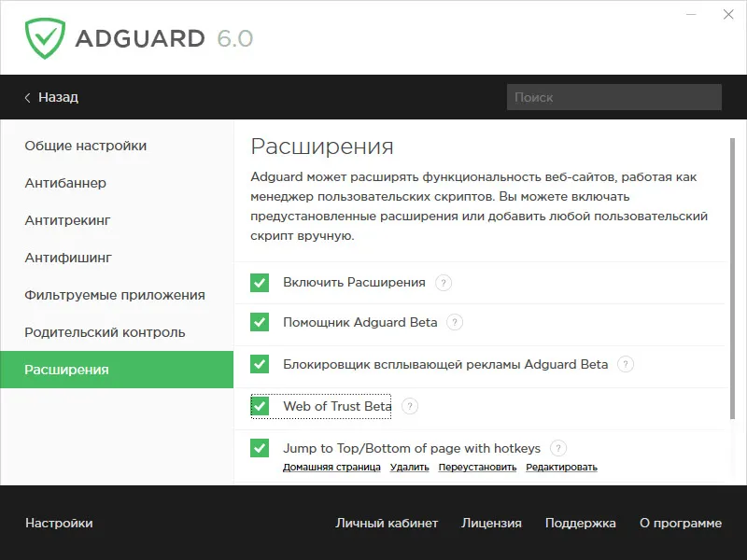This screenshot has width=747, height=560.
Task: Close the Adguard window
Action: coord(728,14)
